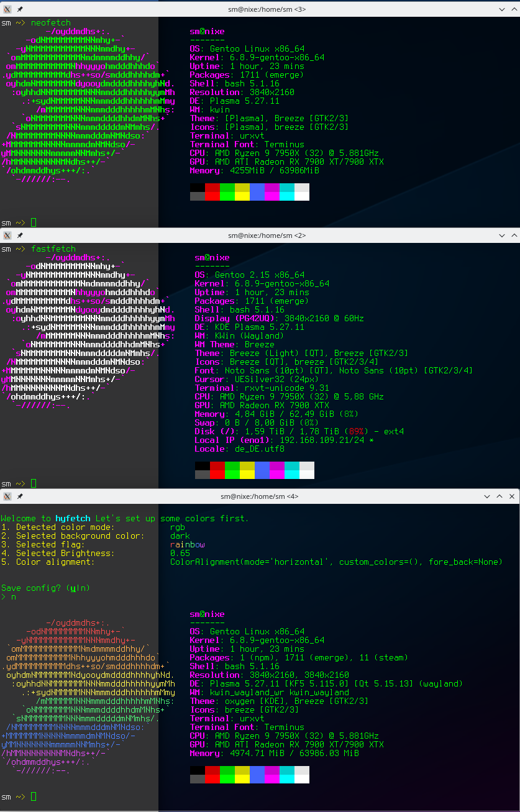Image resolution: width=520 pixels, height=812 pixels.
Task: Click the down chevron on the neofetch title bar
Action: (502, 9)
